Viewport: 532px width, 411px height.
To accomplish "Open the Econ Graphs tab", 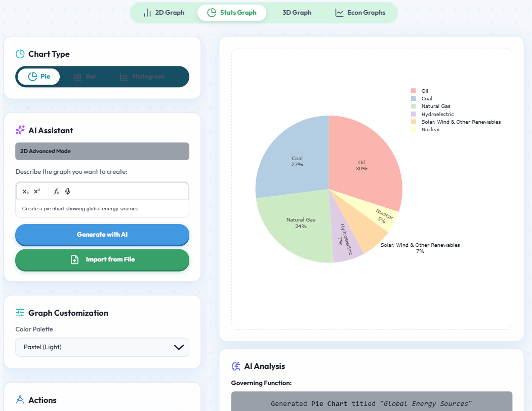I will coord(360,12).
